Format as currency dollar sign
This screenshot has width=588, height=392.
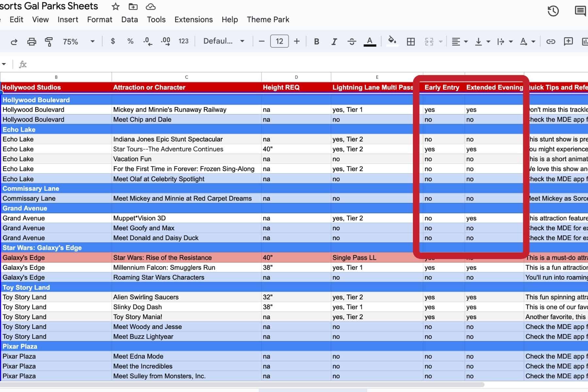tap(113, 41)
